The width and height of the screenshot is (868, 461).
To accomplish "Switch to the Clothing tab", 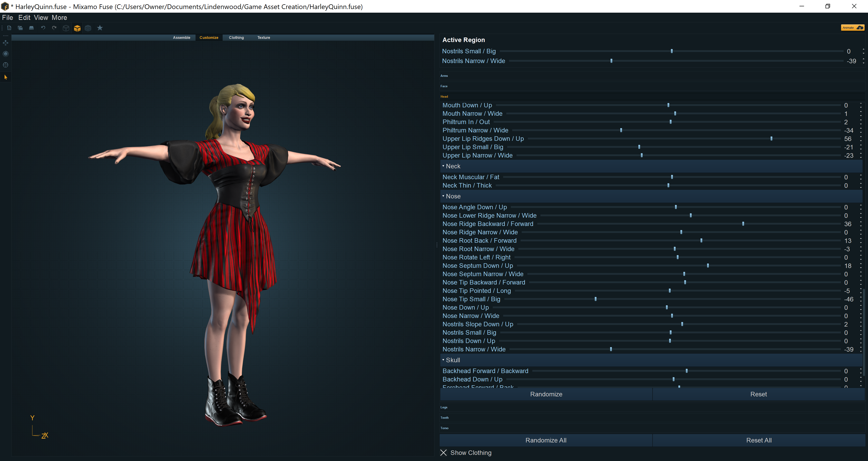I will click(236, 38).
